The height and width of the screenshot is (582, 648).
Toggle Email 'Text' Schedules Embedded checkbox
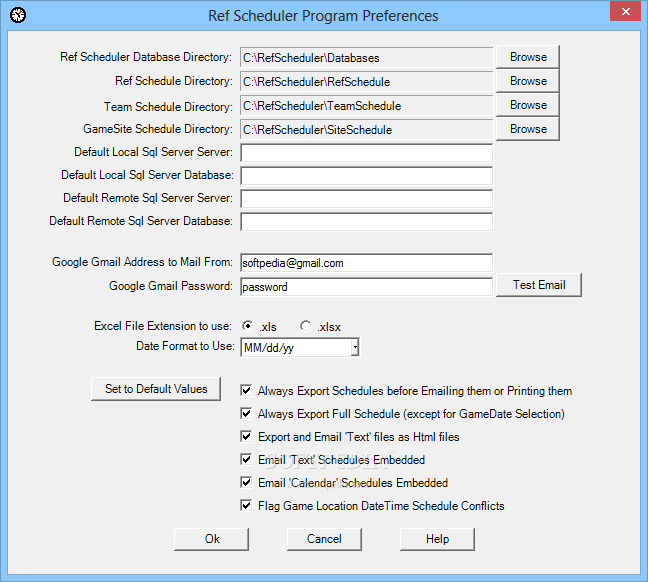pos(246,459)
